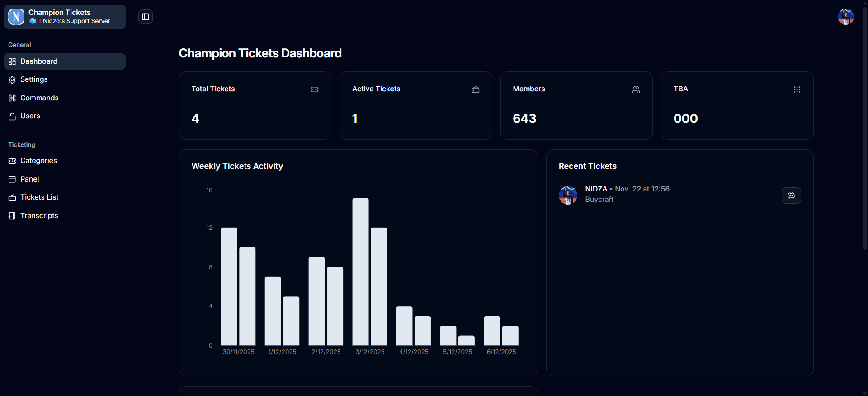Click NIDZA's avatar in Recent Tickets
The width and height of the screenshot is (868, 396).
pyautogui.click(x=568, y=195)
